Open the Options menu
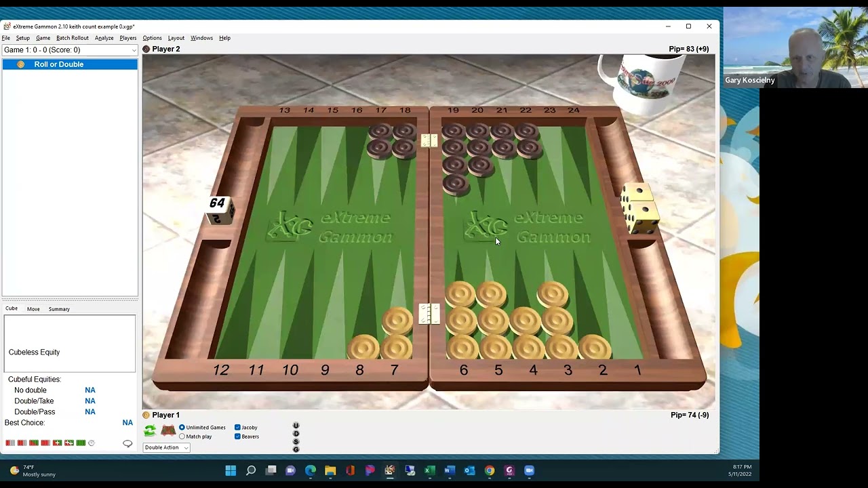Viewport: 868px width, 488px height. pyautogui.click(x=152, y=38)
